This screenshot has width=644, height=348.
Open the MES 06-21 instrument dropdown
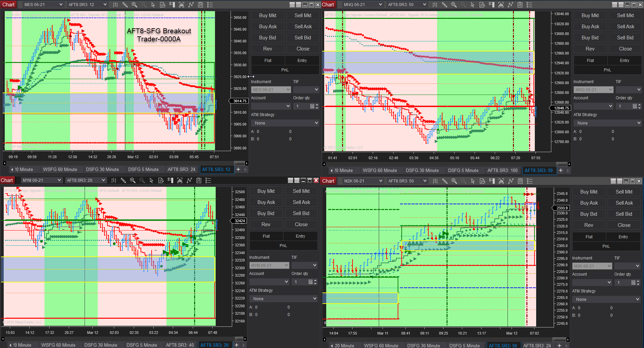(x=43, y=4)
